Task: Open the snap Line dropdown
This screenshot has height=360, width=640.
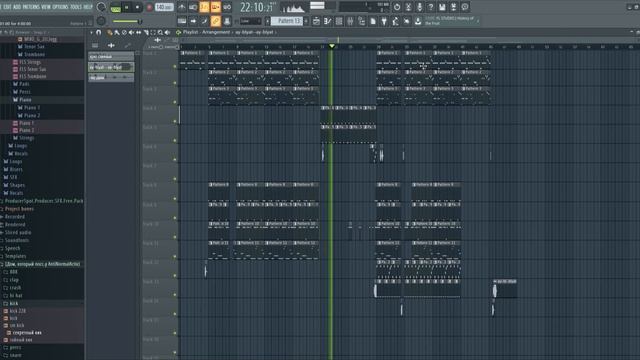Action: [250, 21]
